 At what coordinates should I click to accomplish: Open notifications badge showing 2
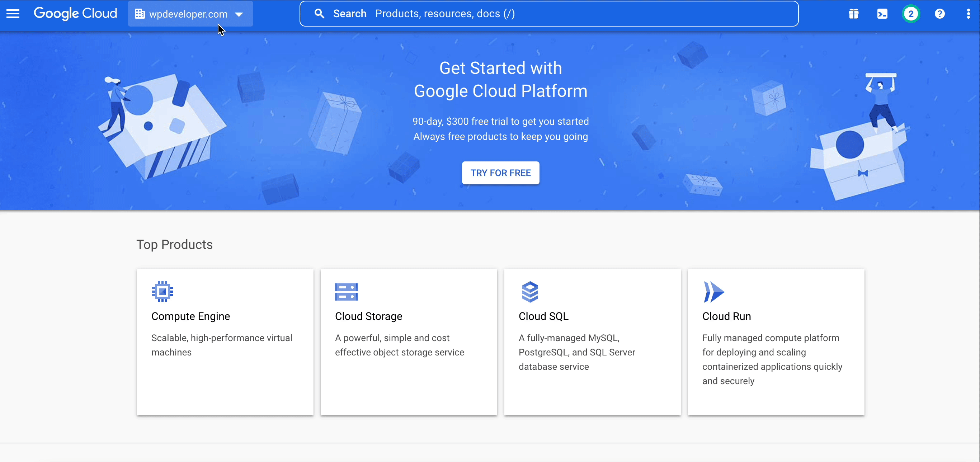tap(911, 14)
